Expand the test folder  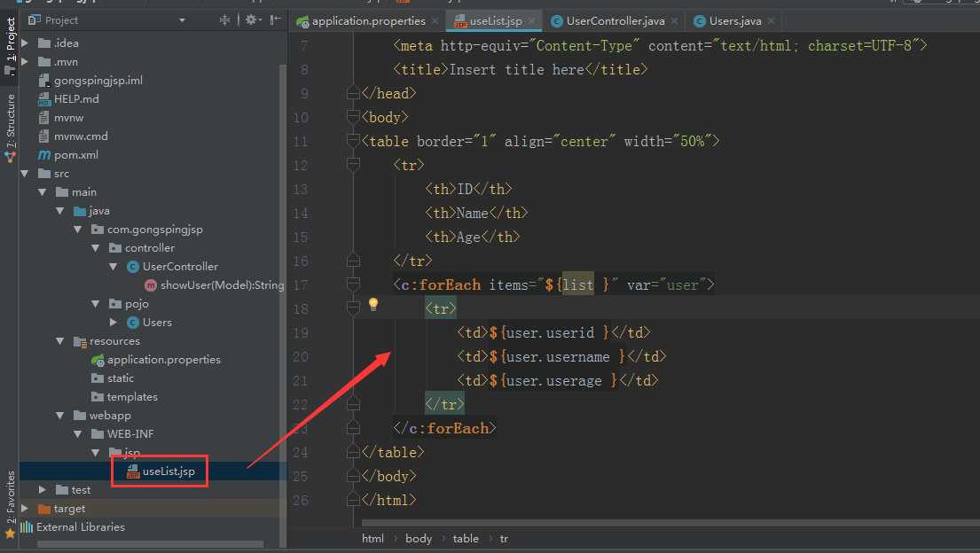coord(43,490)
